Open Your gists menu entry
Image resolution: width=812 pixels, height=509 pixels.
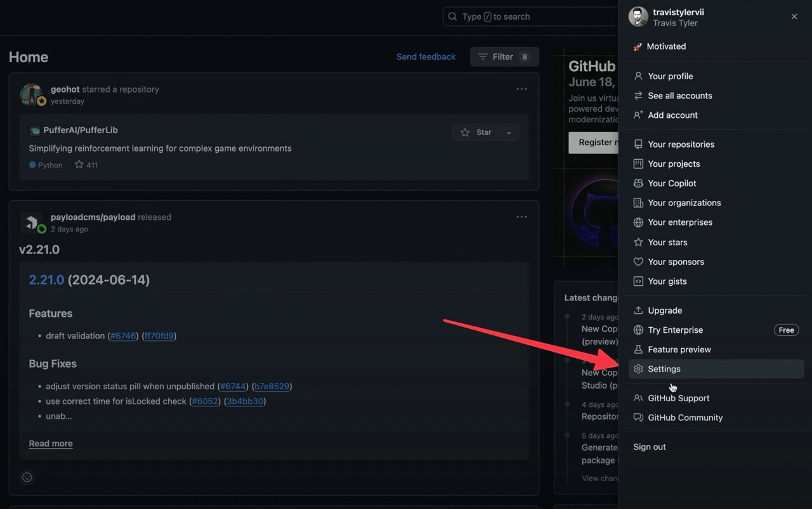click(667, 281)
